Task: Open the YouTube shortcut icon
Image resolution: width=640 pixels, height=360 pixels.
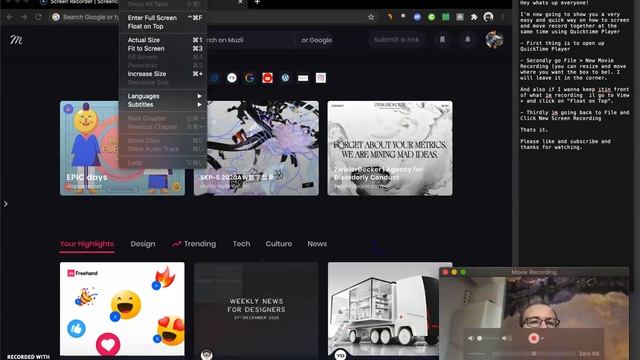Action: [x=267, y=78]
